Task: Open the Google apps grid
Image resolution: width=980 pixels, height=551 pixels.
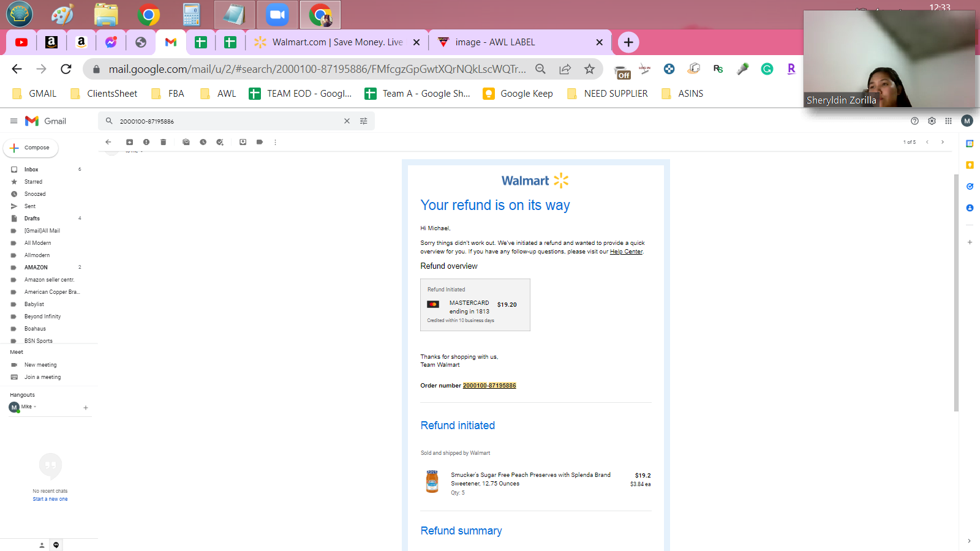Action: coord(948,121)
